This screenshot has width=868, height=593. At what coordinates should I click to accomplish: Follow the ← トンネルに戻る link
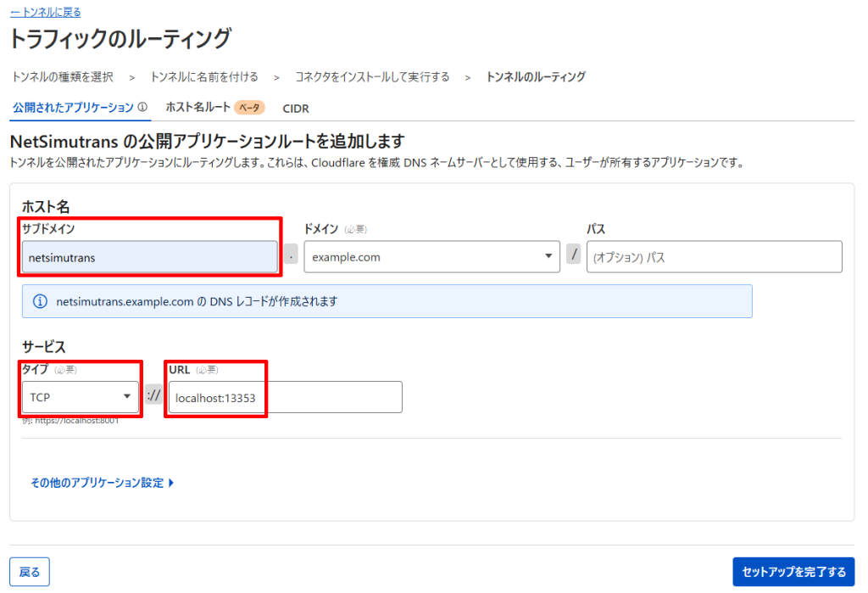(x=46, y=13)
